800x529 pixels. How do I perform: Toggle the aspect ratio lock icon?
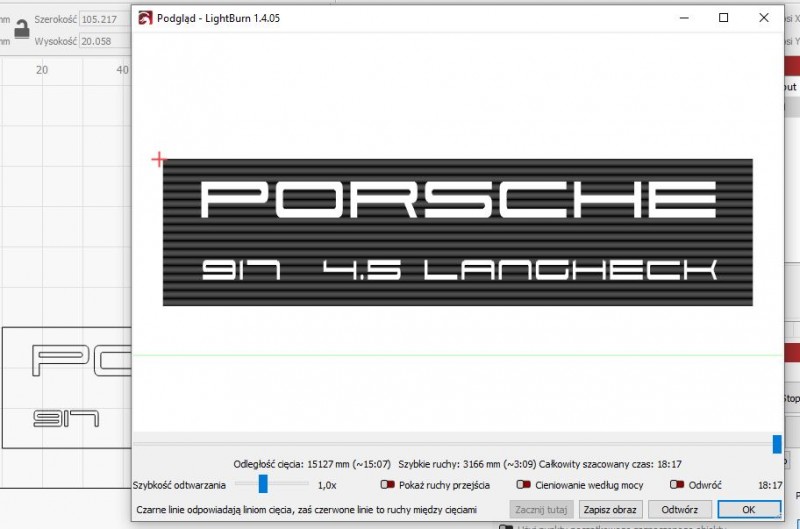tap(21, 29)
